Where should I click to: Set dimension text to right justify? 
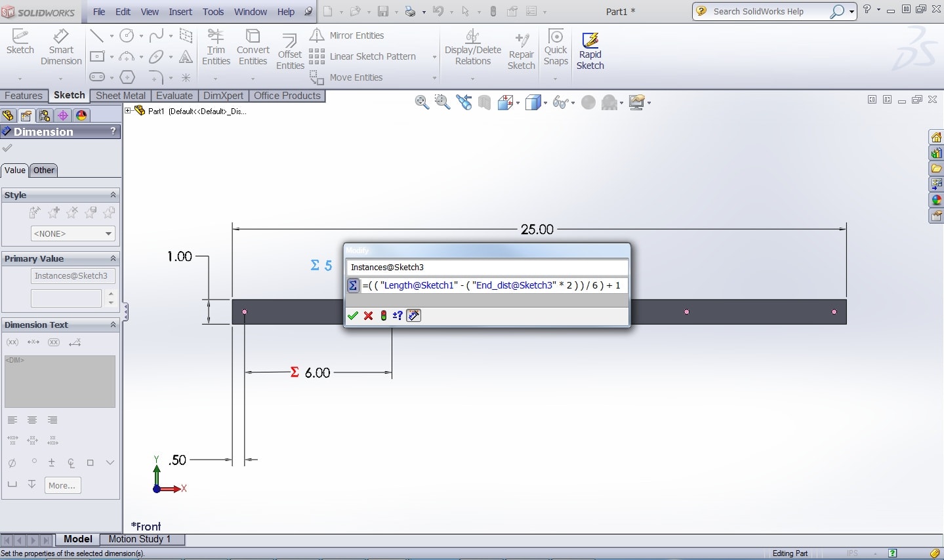pyautogui.click(x=52, y=420)
